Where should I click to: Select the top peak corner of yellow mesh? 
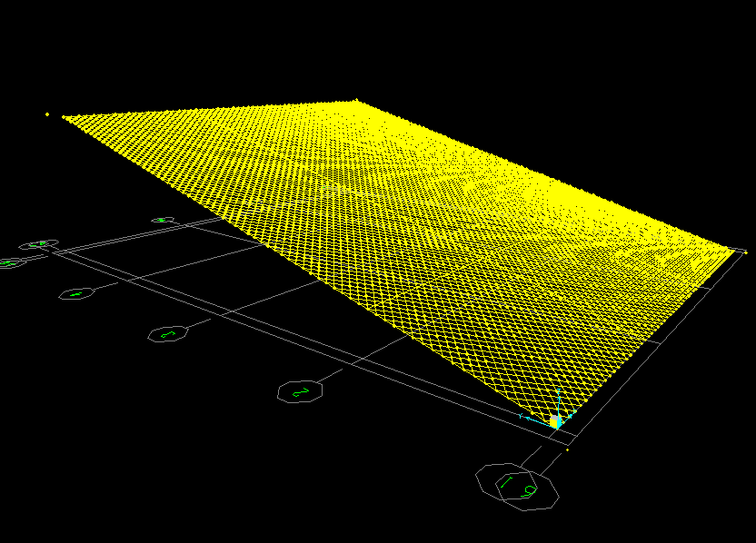356,100
